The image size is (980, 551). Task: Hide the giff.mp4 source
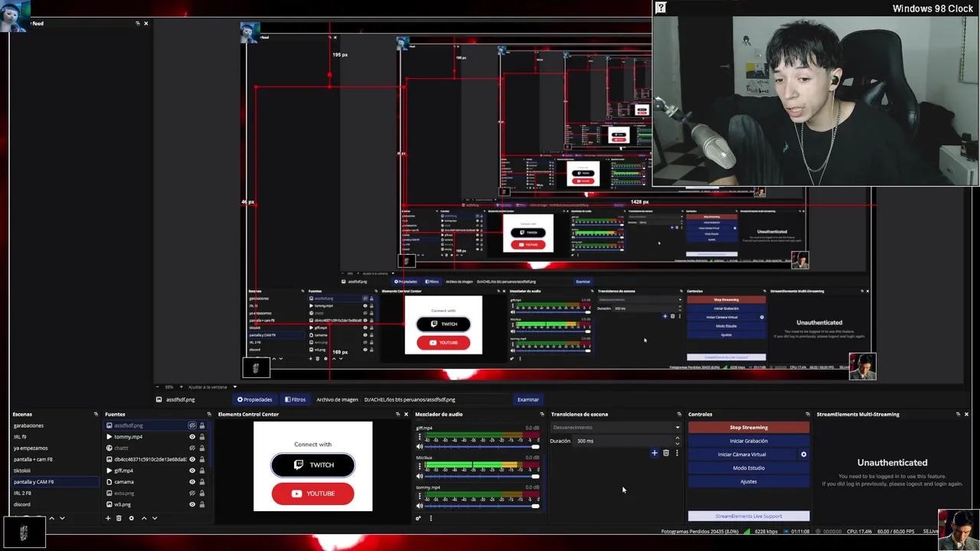(x=192, y=471)
